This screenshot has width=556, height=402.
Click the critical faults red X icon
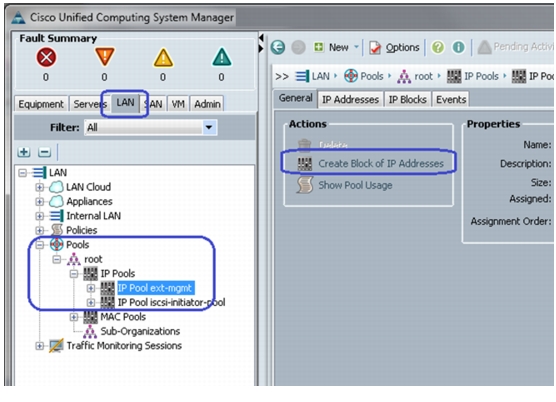pos(46,57)
